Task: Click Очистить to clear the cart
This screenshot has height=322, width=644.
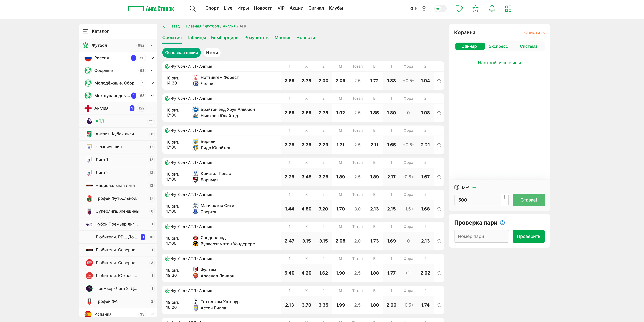Action: tap(534, 33)
